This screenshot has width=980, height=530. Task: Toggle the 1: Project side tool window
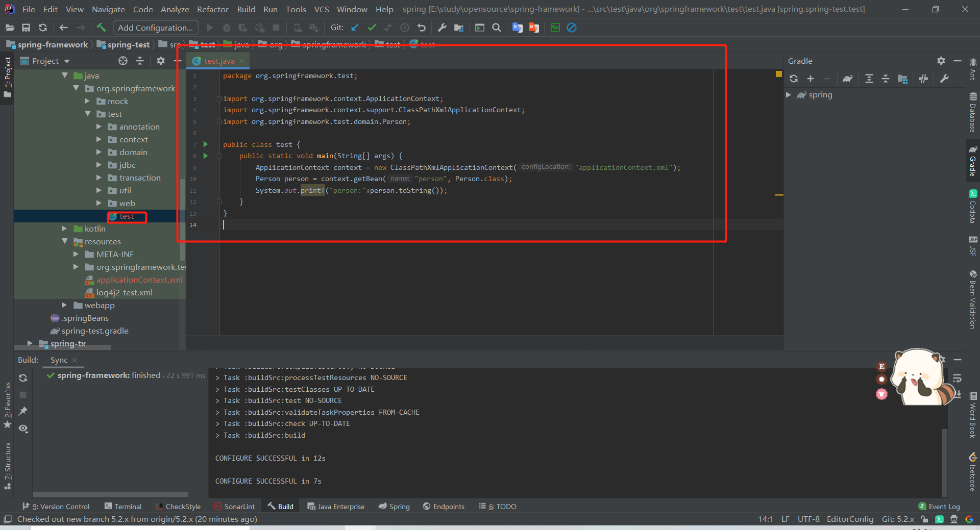(7, 77)
